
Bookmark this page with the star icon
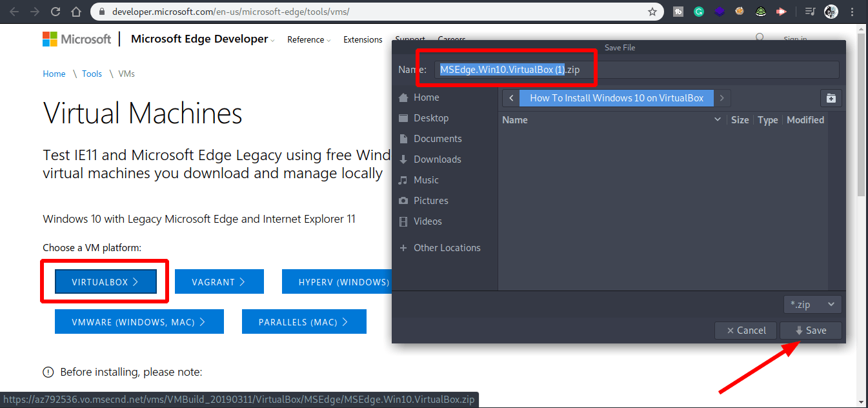point(652,12)
